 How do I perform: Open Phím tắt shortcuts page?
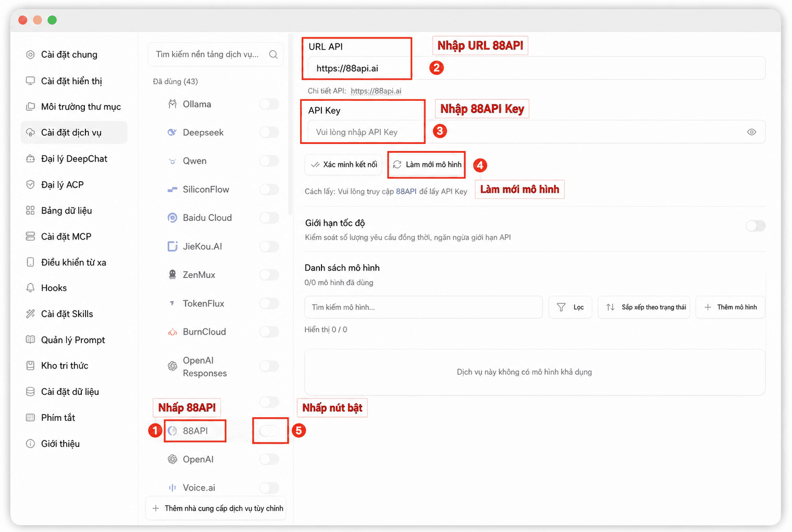pyautogui.click(x=74, y=418)
